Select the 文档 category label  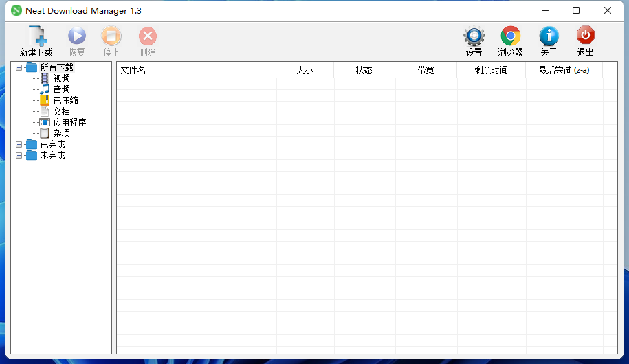pos(61,111)
